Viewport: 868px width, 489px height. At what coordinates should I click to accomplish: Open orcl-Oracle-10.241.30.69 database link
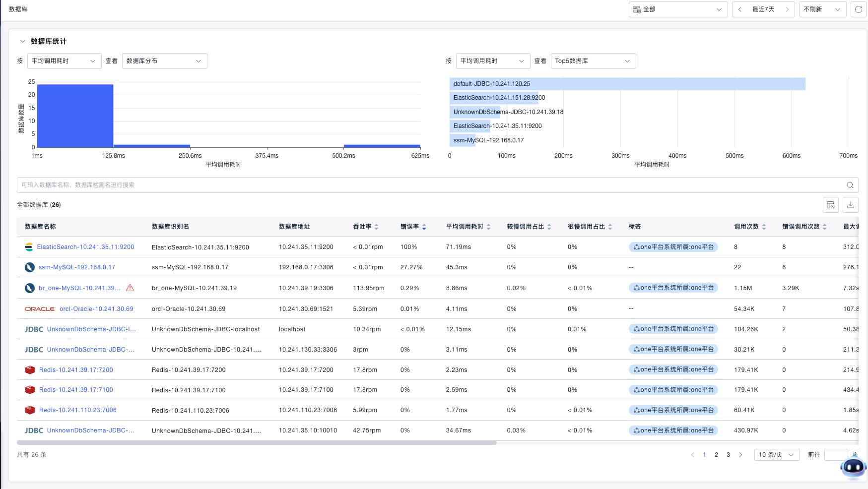[x=96, y=309]
